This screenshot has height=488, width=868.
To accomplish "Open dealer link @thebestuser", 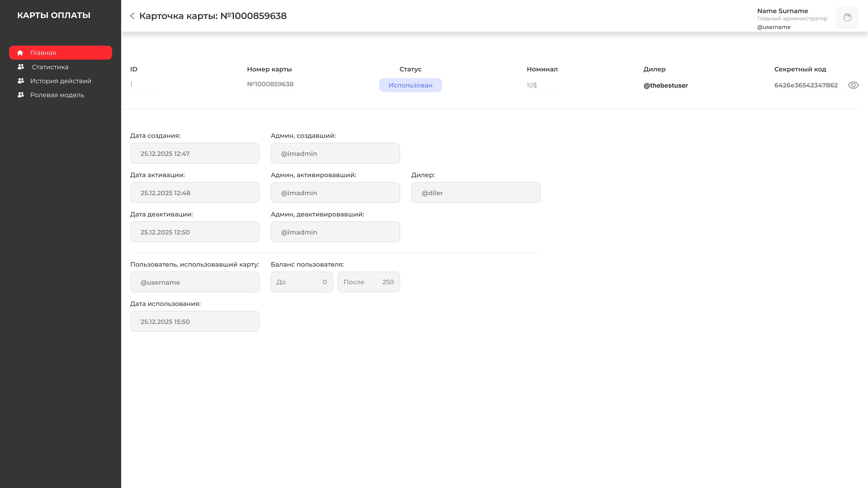I will tap(665, 86).
